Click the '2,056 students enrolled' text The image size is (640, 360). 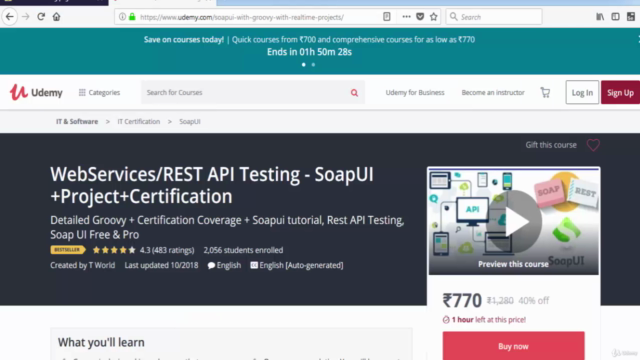[243, 250]
